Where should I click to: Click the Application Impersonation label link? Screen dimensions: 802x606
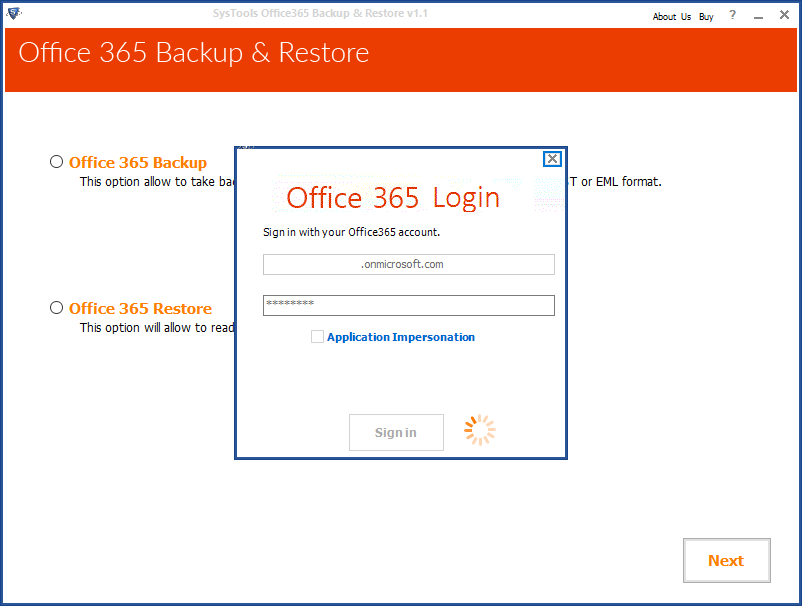401,337
